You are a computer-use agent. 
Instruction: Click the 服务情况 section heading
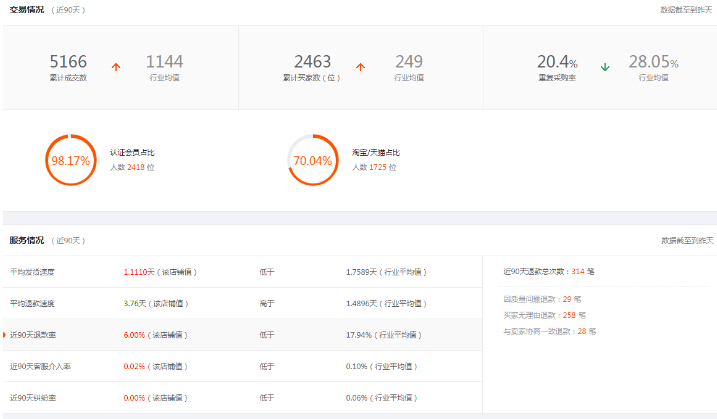click(27, 240)
